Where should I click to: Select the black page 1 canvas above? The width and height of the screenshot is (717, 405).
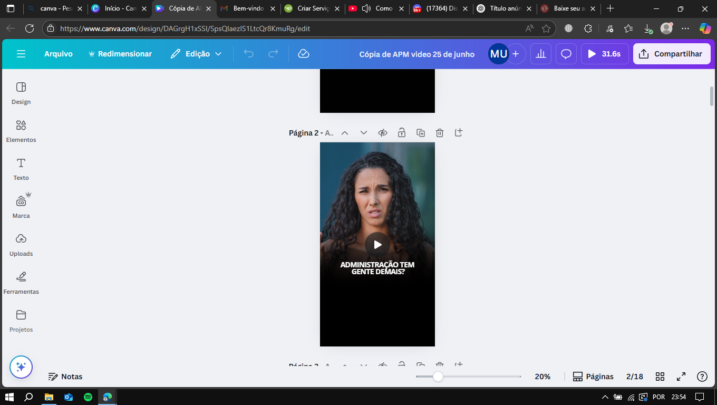click(377, 91)
